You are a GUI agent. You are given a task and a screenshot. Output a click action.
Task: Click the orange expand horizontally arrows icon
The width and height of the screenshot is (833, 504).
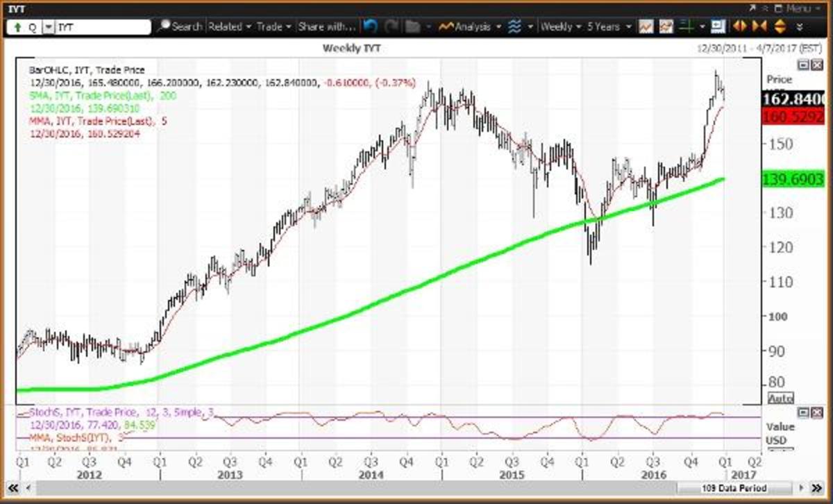740,26
